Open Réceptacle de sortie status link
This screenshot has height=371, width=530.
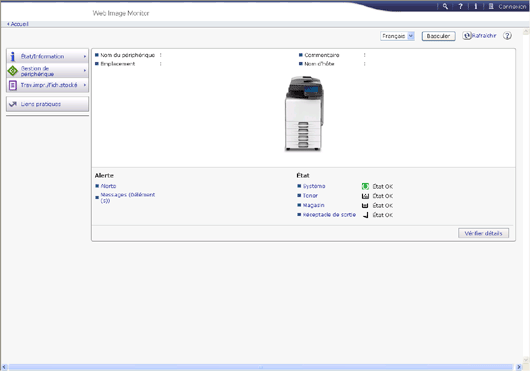pyautogui.click(x=329, y=215)
